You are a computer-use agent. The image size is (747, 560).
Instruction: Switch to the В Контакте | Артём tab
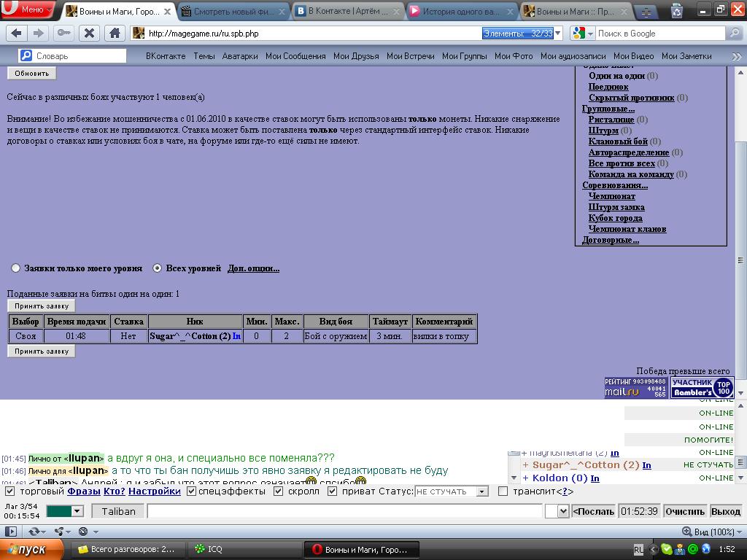pyautogui.click(x=347, y=12)
